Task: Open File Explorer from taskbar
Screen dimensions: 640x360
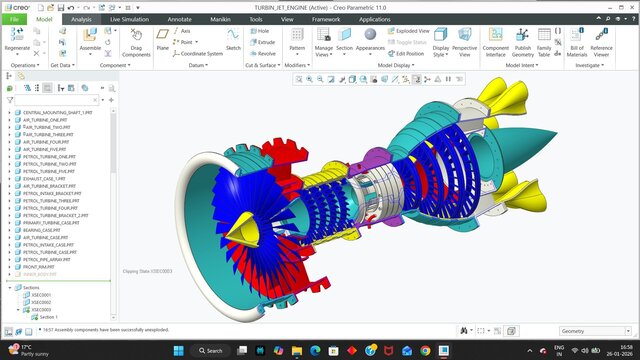Action: (x=297, y=351)
